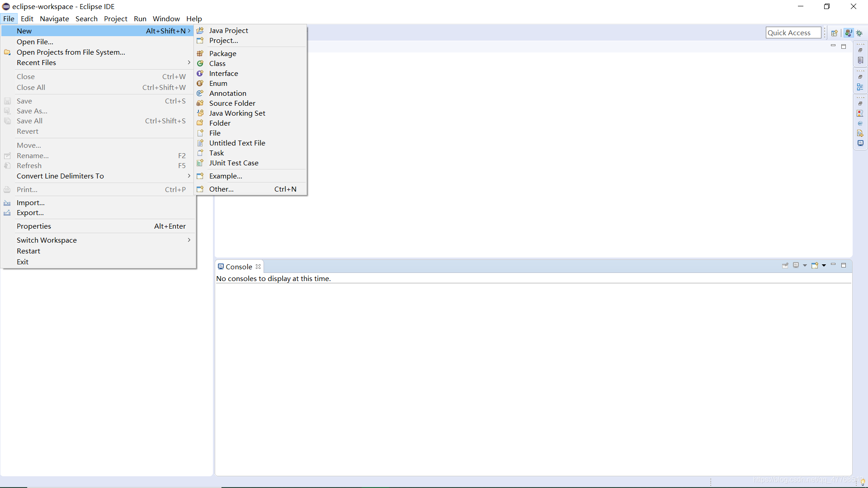Open the Javadoc @ trim icon
This screenshot has height=488, width=868.
[860, 123]
